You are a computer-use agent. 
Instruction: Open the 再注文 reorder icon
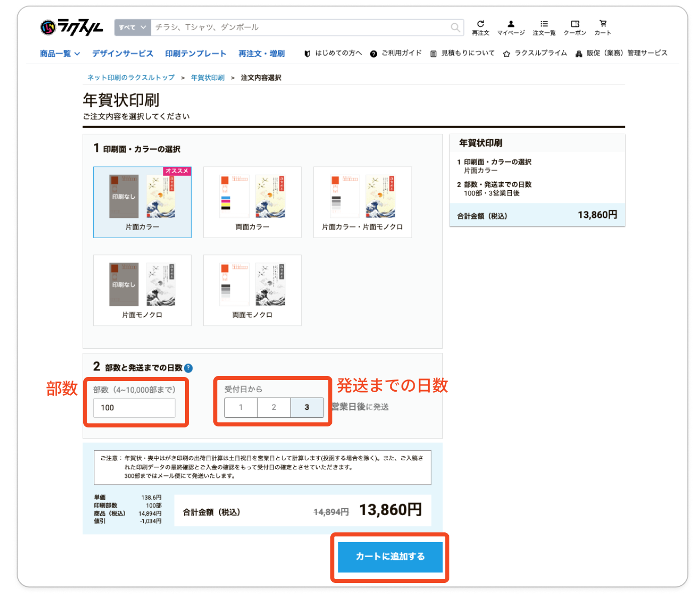480,27
